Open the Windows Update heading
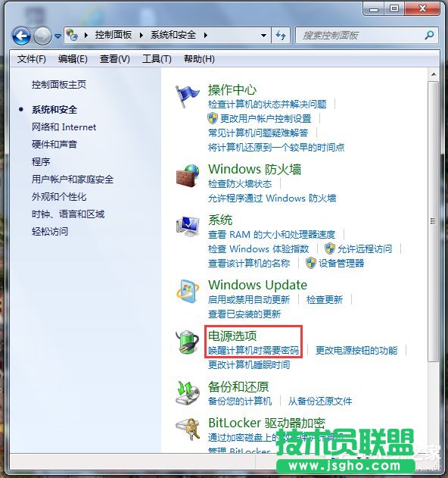448x478 pixels. coord(257,285)
